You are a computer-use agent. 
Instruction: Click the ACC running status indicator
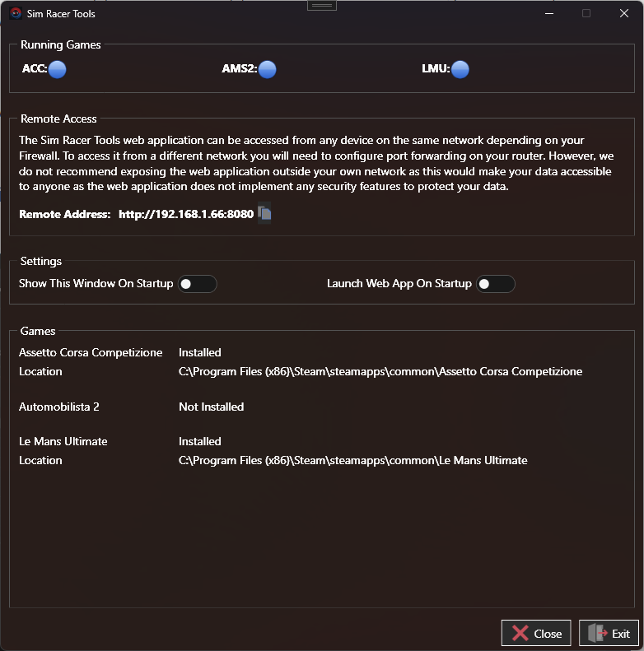58,69
